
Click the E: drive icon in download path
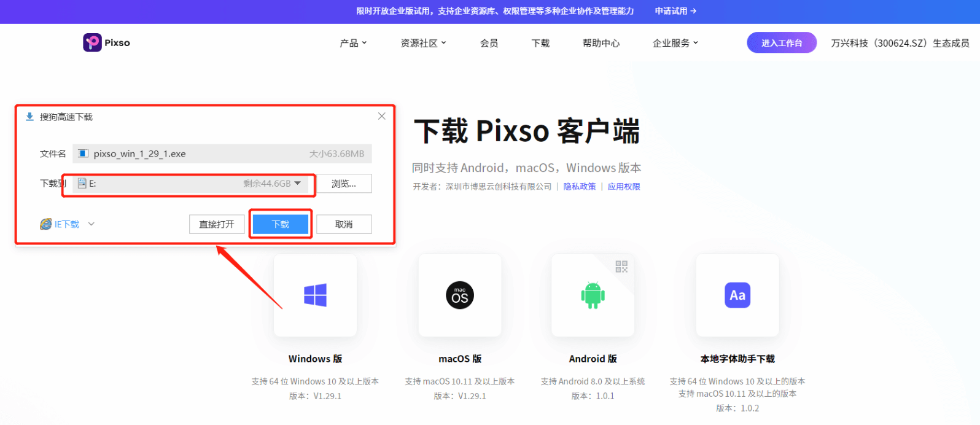tap(82, 183)
